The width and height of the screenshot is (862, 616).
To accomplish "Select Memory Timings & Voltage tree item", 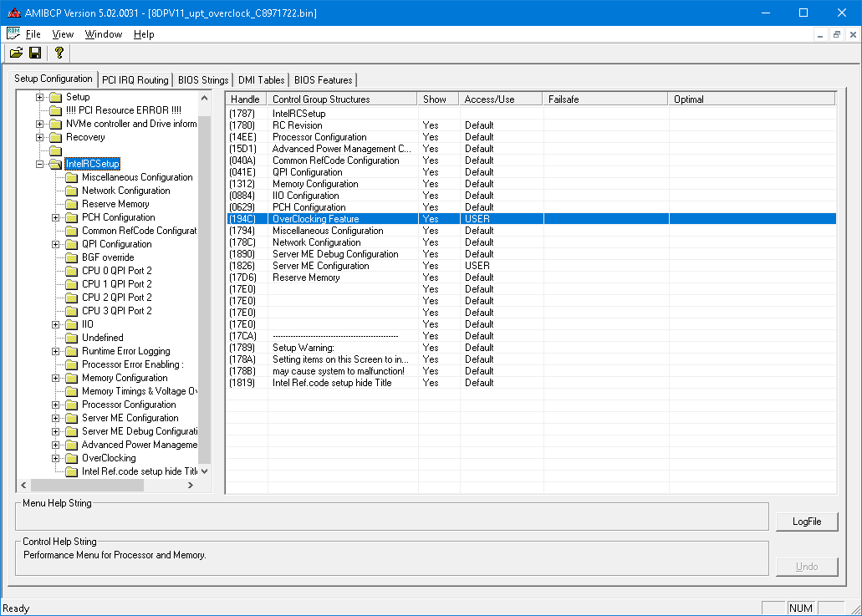I will pos(139,391).
